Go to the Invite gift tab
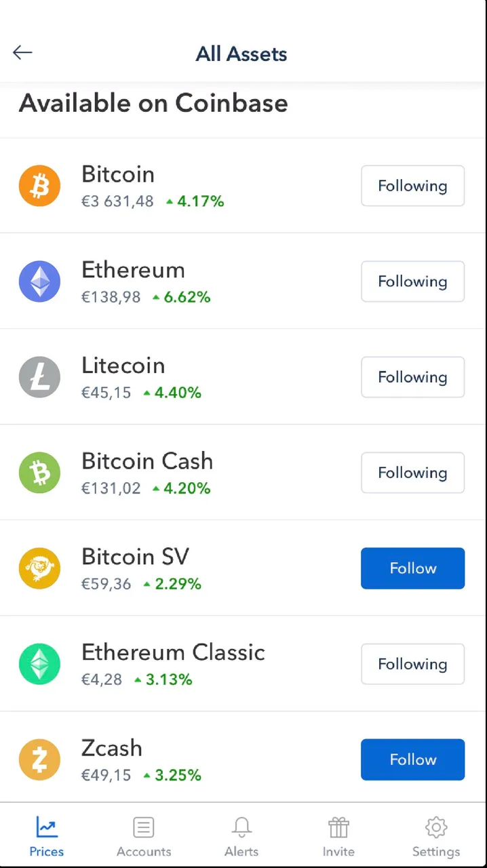487x868 pixels. click(338, 837)
